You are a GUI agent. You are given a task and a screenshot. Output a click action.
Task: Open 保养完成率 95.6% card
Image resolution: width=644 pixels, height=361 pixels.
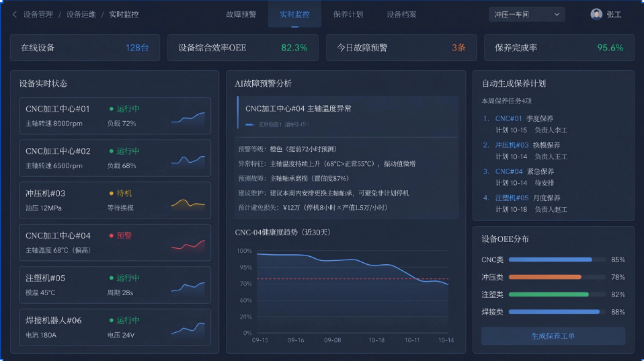pyautogui.click(x=559, y=48)
